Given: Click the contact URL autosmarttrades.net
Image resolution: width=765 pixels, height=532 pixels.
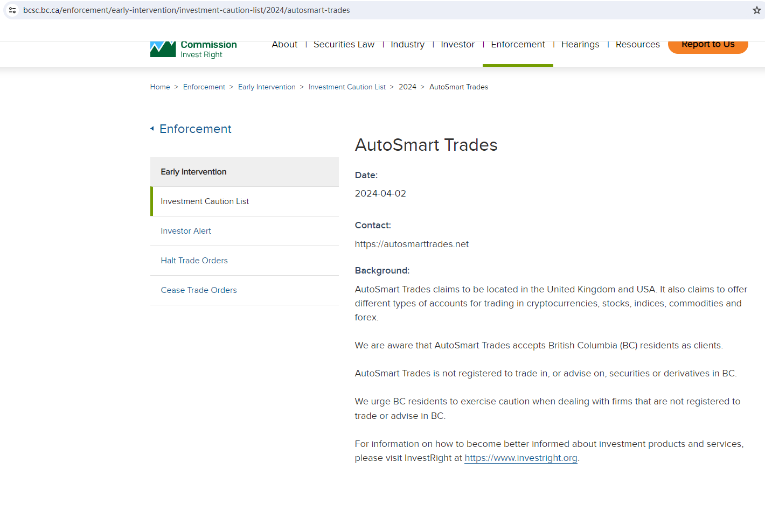Looking at the screenshot, I should click(x=412, y=244).
